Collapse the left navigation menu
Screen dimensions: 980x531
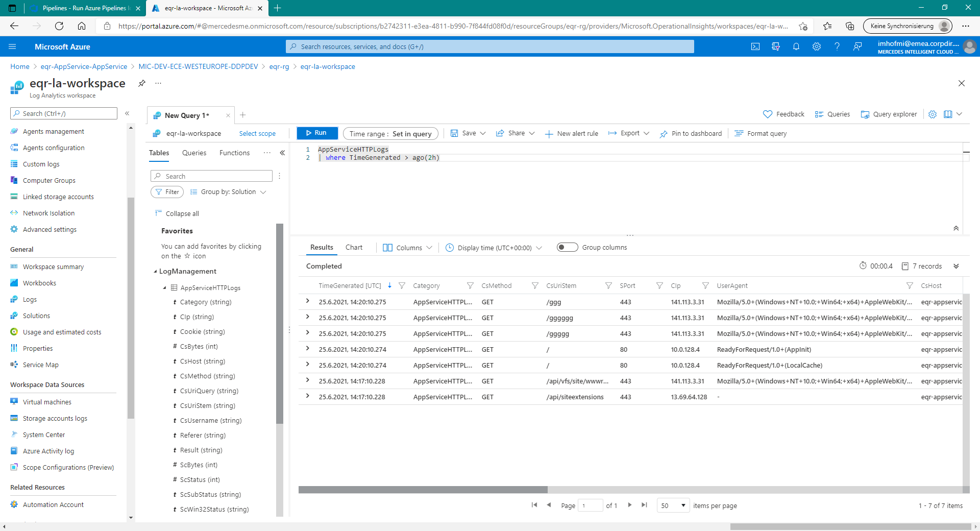pyautogui.click(x=127, y=113)
